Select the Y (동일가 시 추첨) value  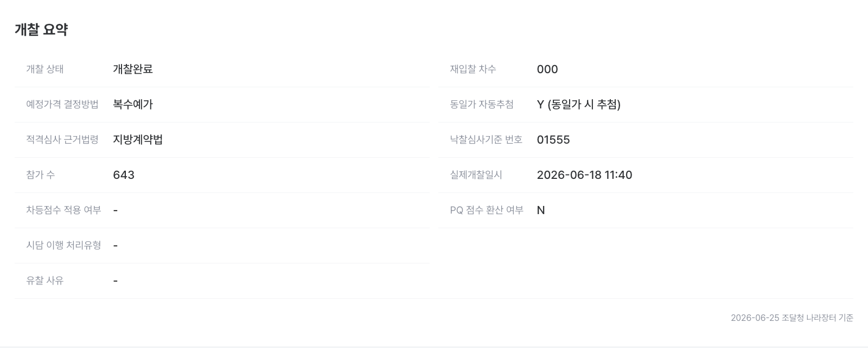[x=579, y=104]
